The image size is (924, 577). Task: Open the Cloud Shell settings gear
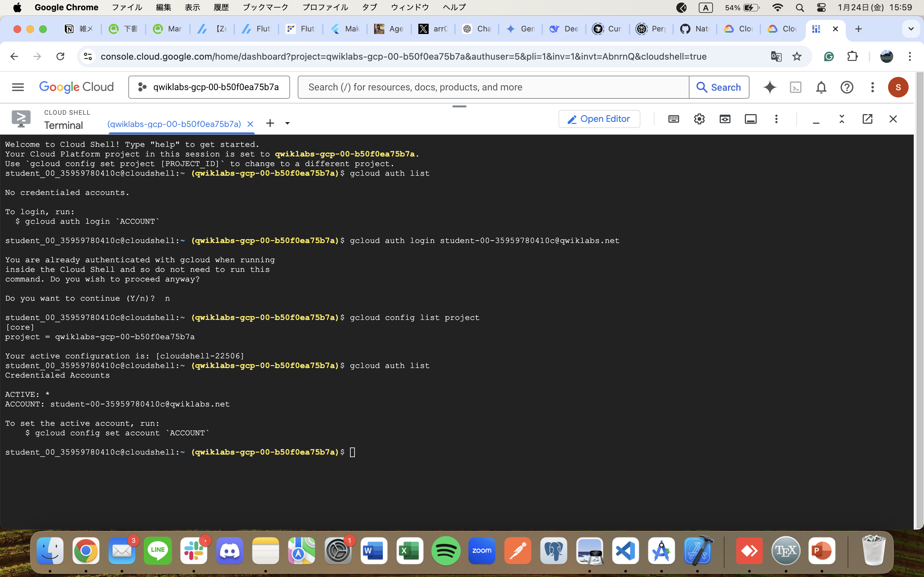(x=699, y=119)
